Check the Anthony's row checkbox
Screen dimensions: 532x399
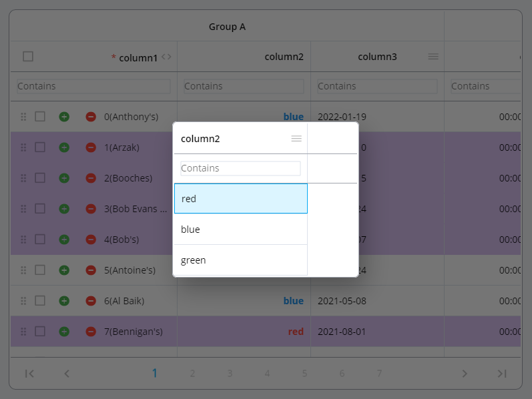tap(40, 117)
